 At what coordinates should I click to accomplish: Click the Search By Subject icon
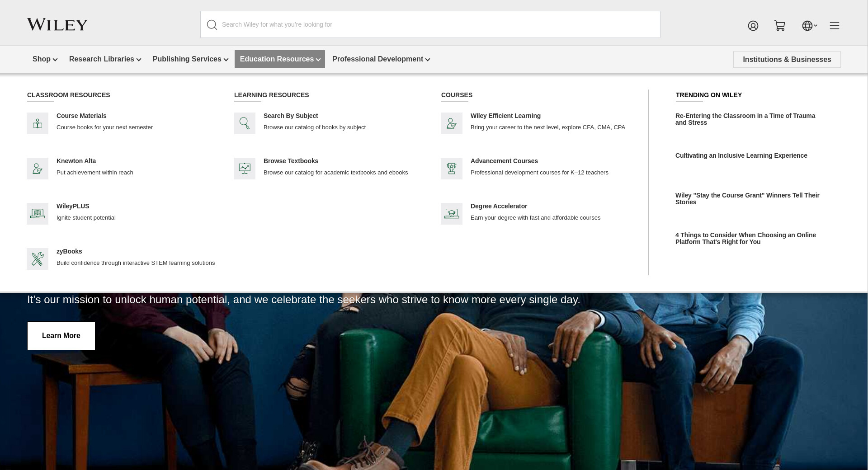(245, 123)
